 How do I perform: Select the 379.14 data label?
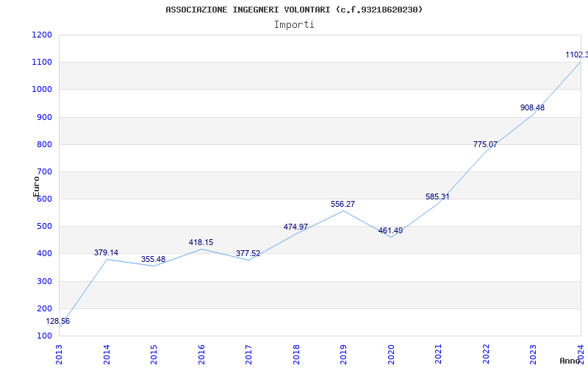pyautogui.click(x=106, y=252)
